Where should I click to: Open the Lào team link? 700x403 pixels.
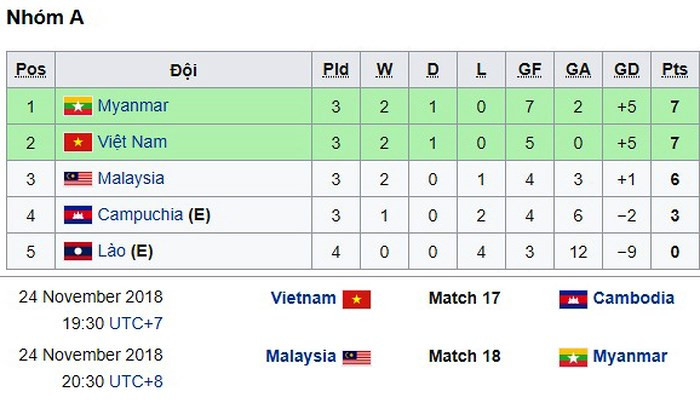(x=113, y=251)
